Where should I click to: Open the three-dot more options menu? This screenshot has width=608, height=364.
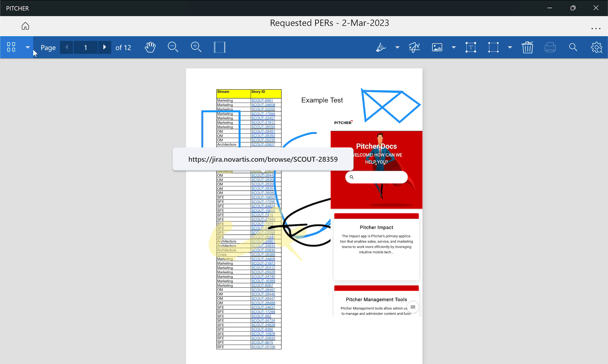click(x=596, y=29)
